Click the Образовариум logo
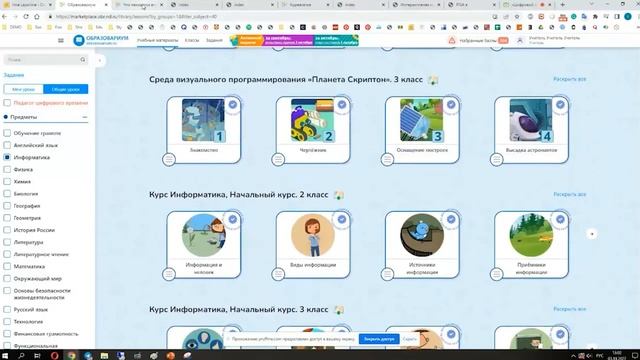640x360 pixels. click(x=101, y=40)
